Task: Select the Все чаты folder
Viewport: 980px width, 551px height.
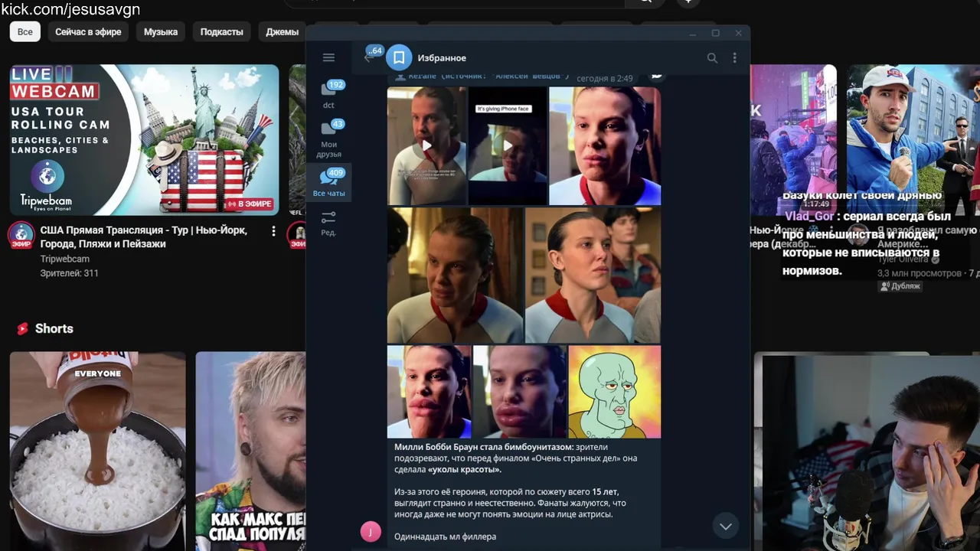Action: (328, 182)
